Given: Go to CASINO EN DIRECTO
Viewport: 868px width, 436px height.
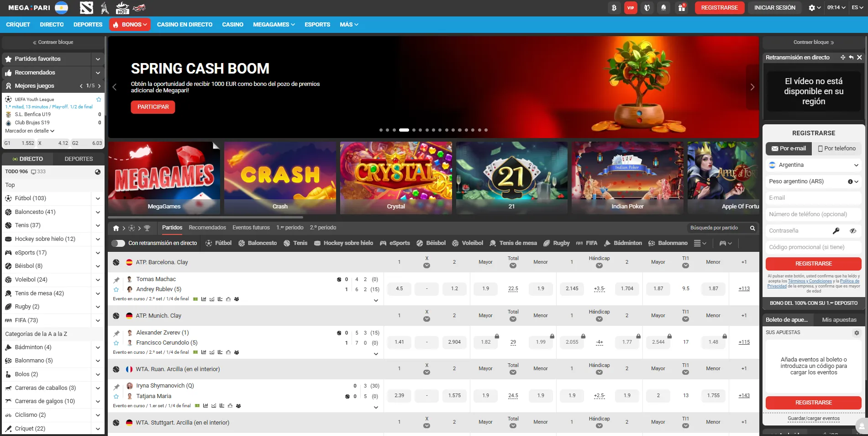Looking at the screenshot, I should [x=184, y=25].
